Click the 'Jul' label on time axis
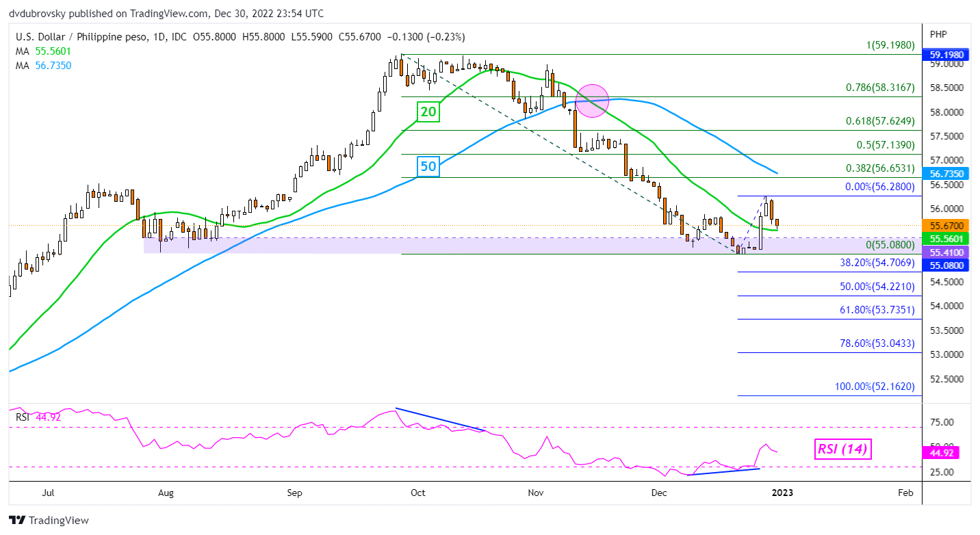Screen dimensions: 980x535 click(49, 493)
